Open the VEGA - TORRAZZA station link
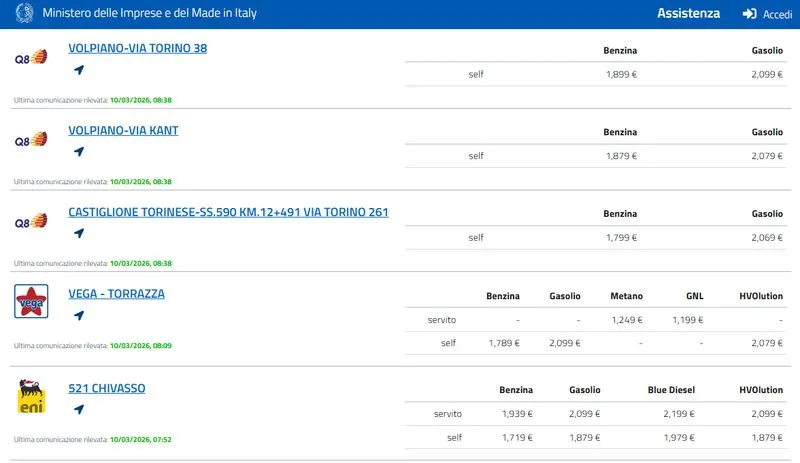This screenshot has width=800, height=463. click(x=116, y=294)
